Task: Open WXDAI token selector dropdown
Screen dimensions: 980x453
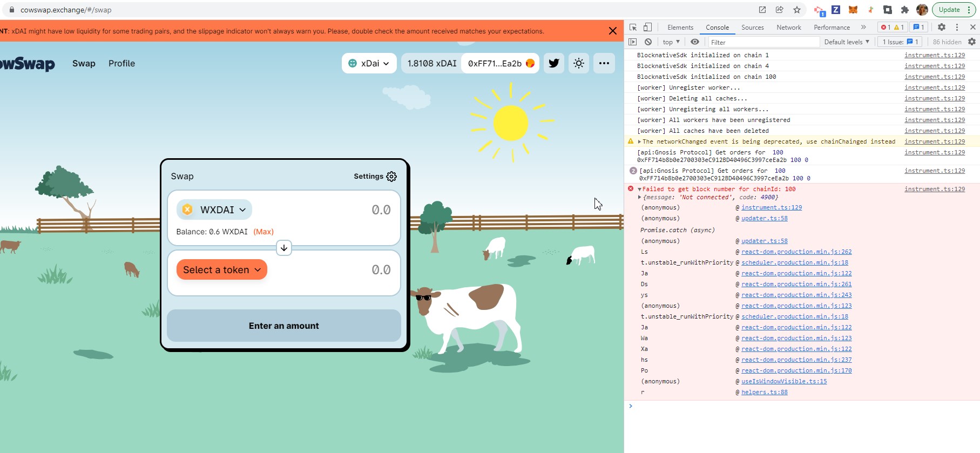Action: pyautogui.click(x=214, y=209)
